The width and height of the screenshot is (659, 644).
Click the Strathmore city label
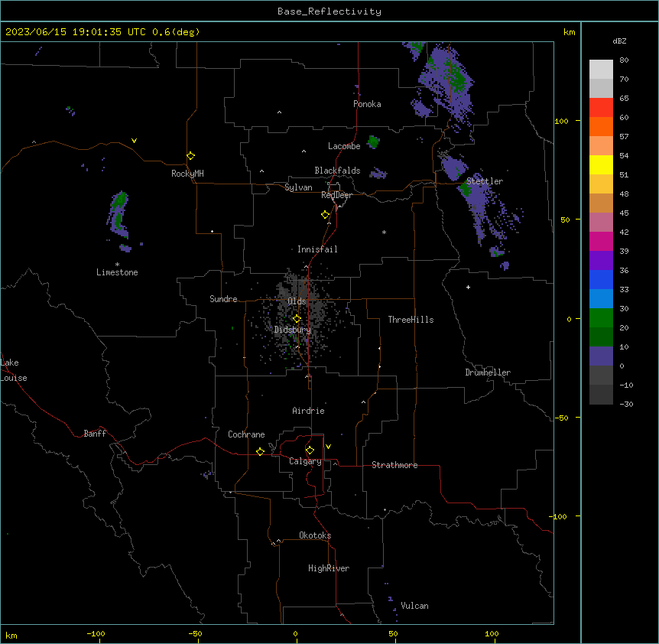click(394, 465)
